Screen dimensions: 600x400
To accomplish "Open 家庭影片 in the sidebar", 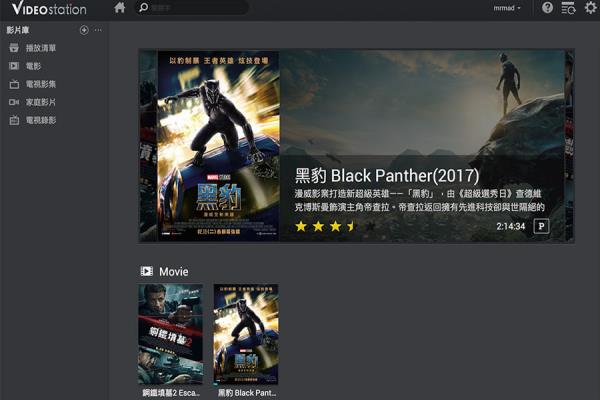I will tap(41, 102).
